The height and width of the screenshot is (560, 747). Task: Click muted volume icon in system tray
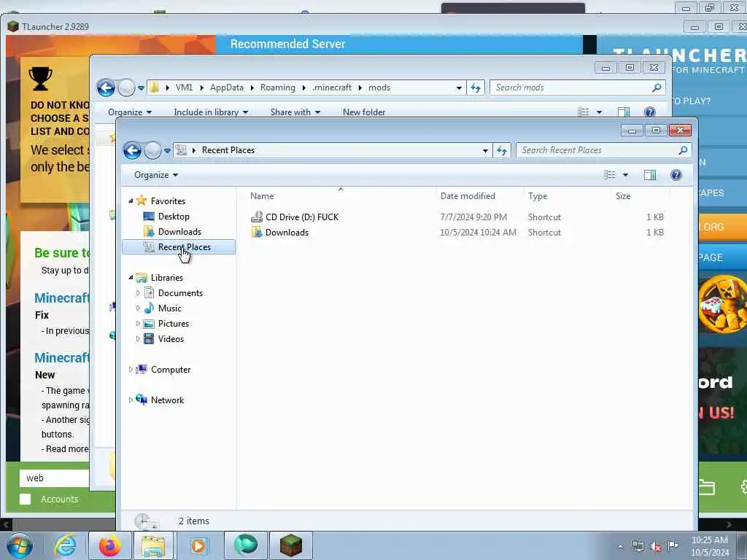click(x=656, y=547)
